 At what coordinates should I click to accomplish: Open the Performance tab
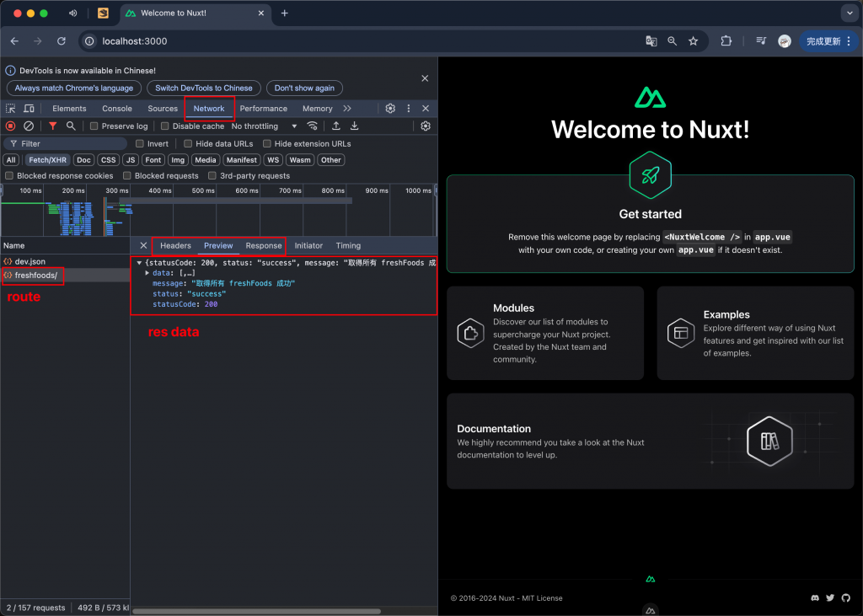point(264,109)
